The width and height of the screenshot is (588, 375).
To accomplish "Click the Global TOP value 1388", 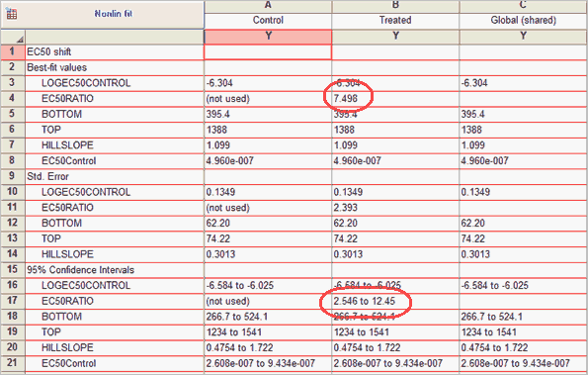I will (471, 130).
